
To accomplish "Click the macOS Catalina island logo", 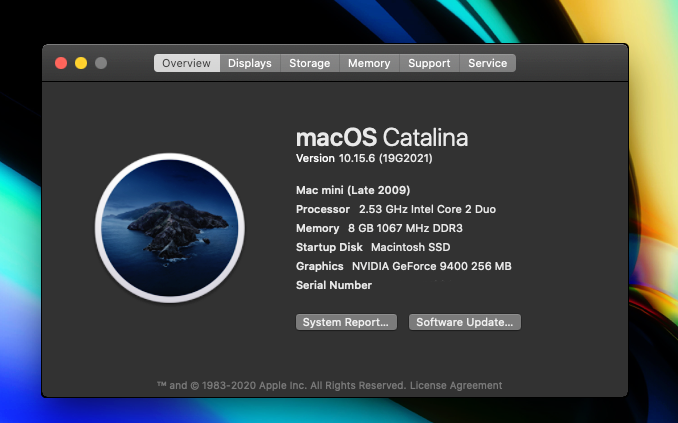I will (x=170, y=228).
